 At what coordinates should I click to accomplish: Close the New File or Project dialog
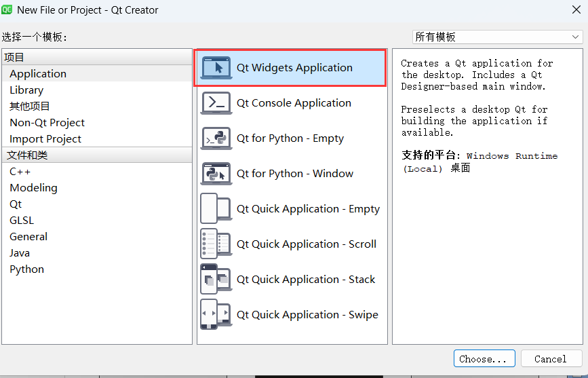[x=576, y=10]
